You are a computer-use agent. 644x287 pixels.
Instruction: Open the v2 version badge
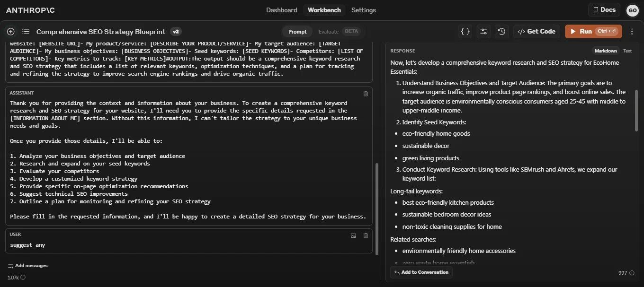coord(176,32)
